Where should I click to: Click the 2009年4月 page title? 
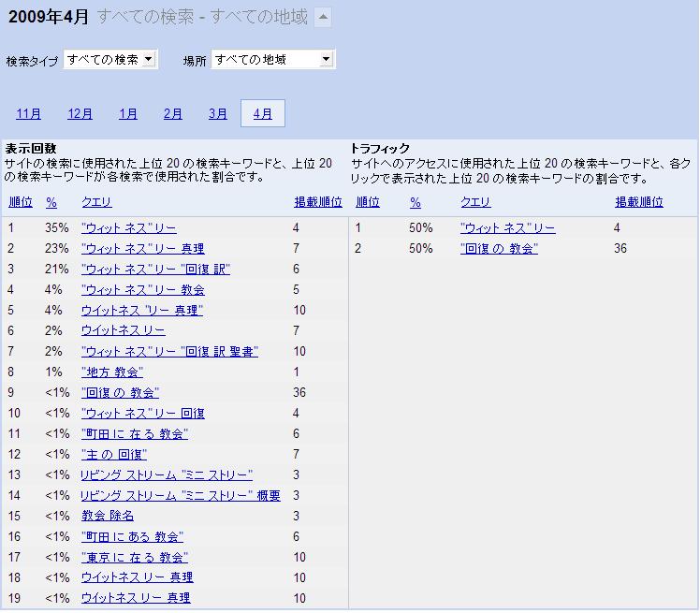click(x=49, y=17)
